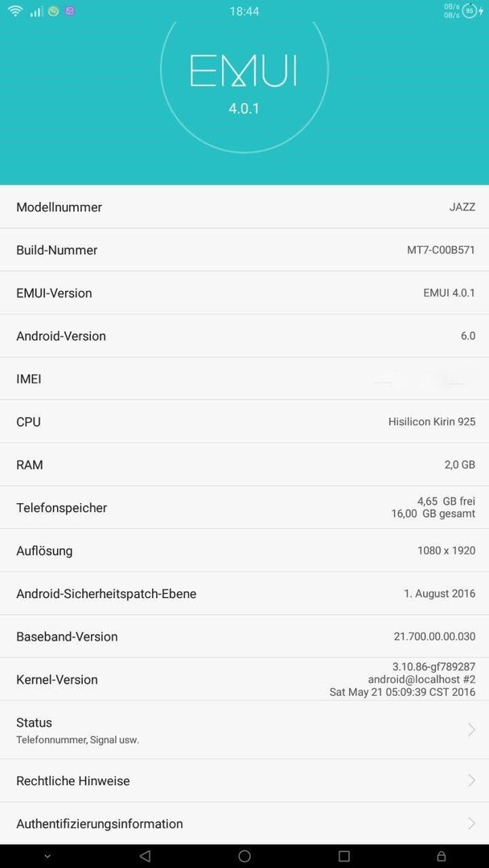Tap the Home circle navigation icon
This screenshot has width=489, height=868.
coord(244,856)
